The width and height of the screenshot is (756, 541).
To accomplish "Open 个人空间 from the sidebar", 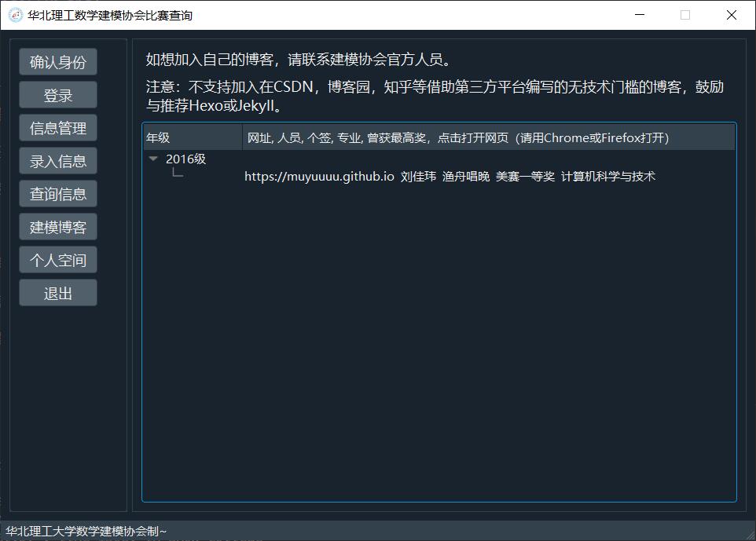I will [58, 261].
